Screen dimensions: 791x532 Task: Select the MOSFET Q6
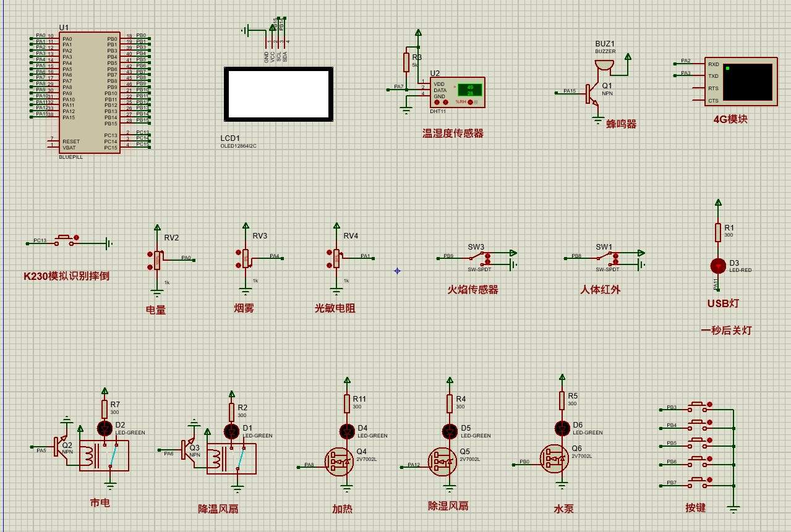click(x=555, y=458)
